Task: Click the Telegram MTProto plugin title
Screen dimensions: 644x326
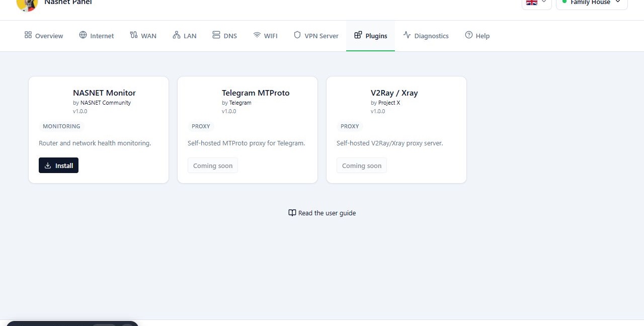Action: 256,93
